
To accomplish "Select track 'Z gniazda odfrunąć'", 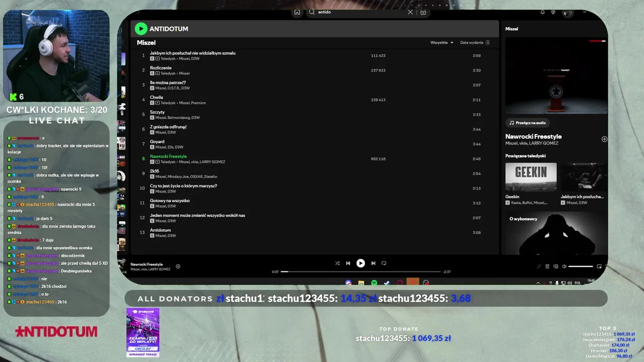I will tap(169, 127).
